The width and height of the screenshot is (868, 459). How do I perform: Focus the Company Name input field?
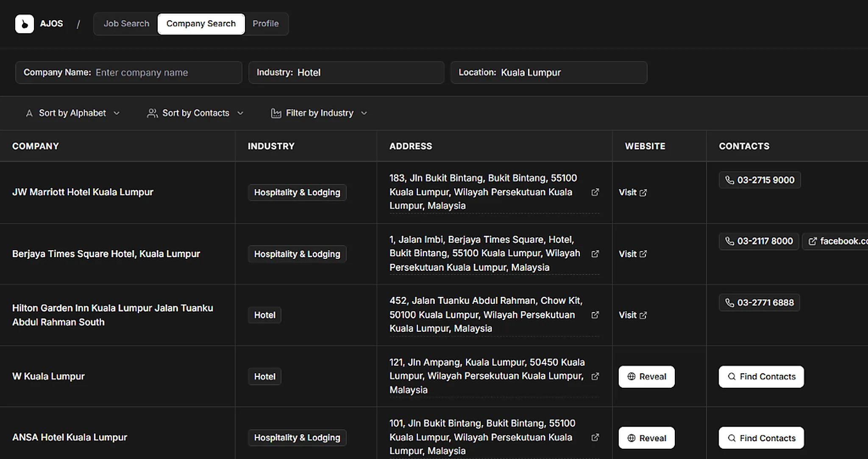(129, 73)
